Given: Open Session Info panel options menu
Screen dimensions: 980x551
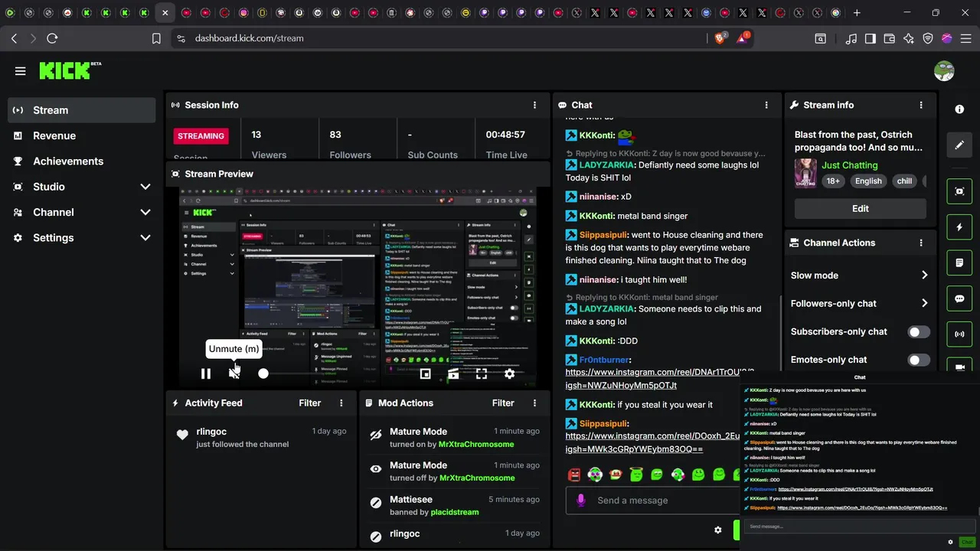Looking at the screenshot, I should click(x=534, y=105).
